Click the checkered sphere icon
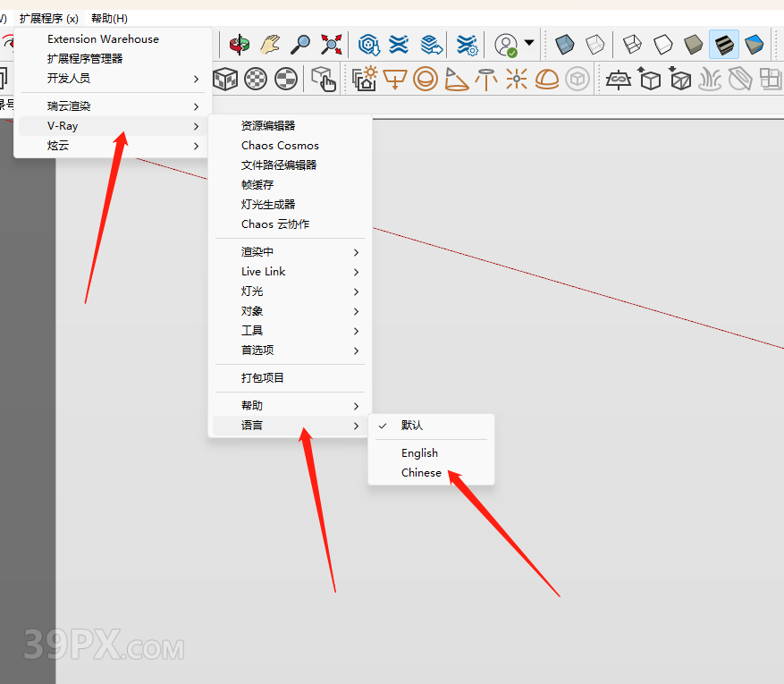784x684 pixels. 256,79
